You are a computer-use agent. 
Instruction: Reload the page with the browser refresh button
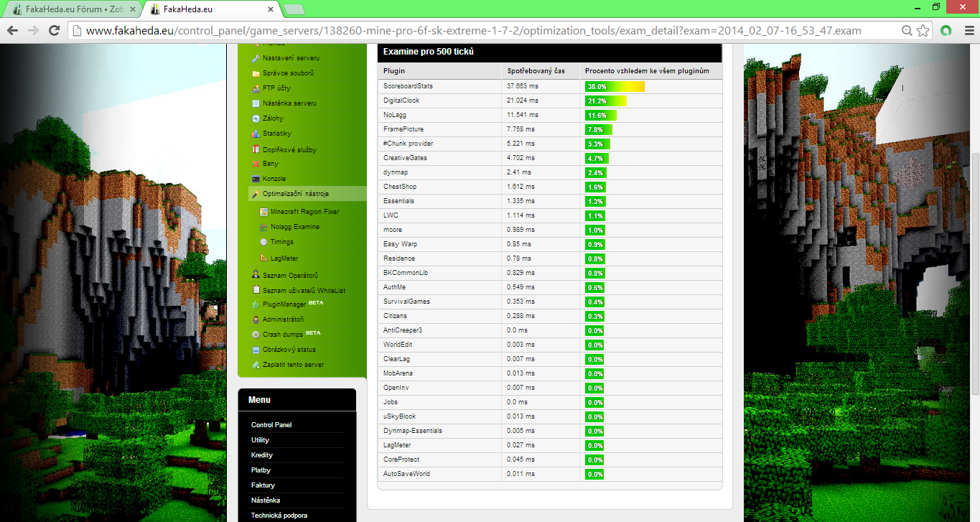click(54, 31)
